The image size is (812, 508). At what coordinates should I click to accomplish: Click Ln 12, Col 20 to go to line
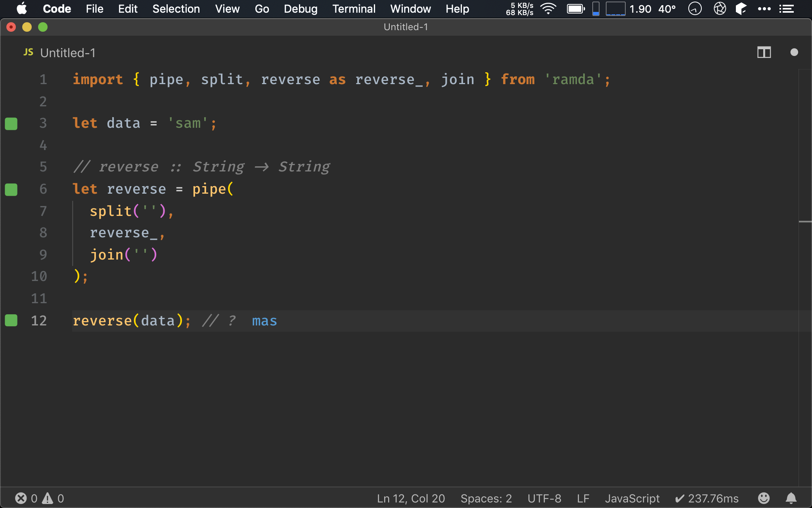tap(411, 498)
